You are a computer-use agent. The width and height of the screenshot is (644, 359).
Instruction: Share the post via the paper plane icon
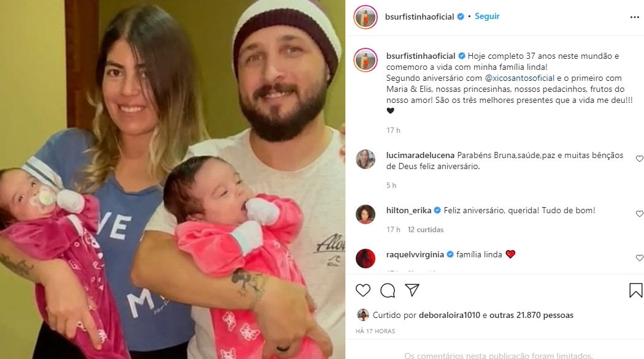pyautogui.click(x=412, y=290)
